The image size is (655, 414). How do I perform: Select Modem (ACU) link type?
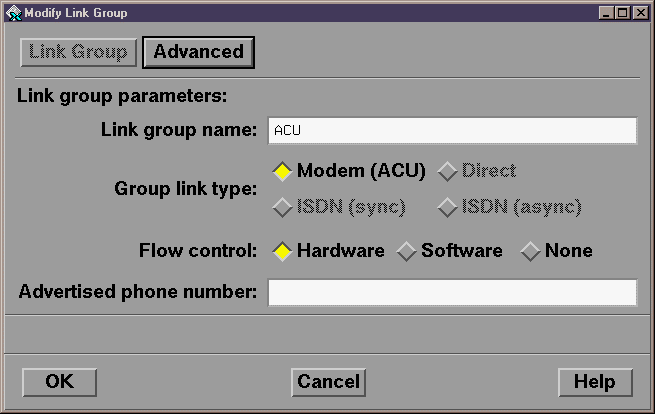pos(349,171)
